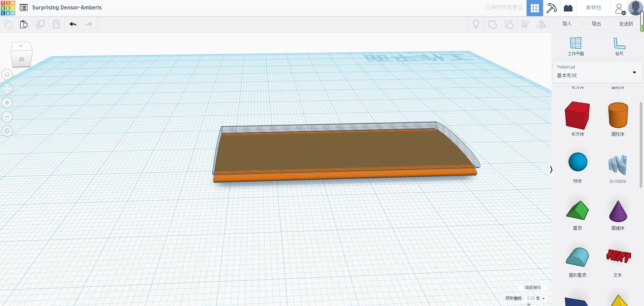The image size is (644, 306).
Task: Open the blocks pickaxe mode
Action: [551, 8]
